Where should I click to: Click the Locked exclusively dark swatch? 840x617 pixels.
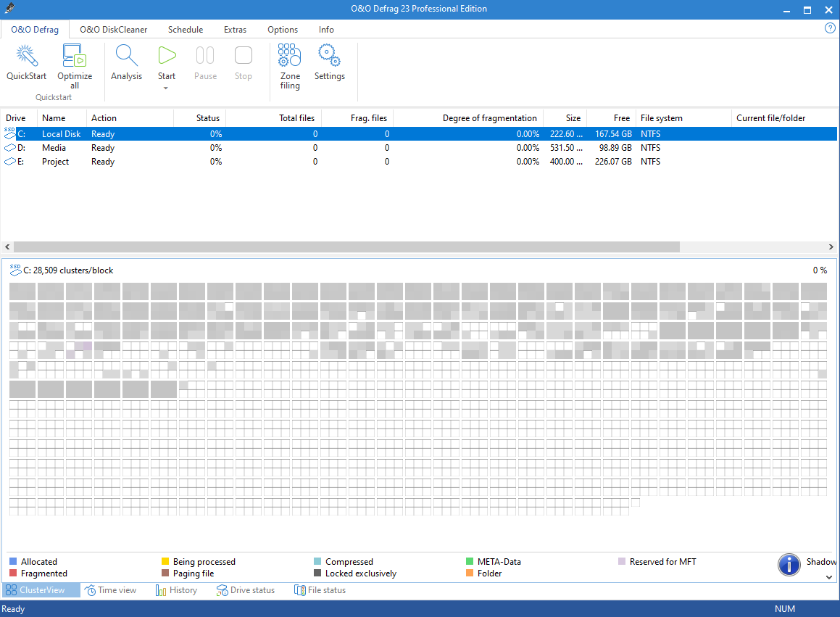coord(317,573)
